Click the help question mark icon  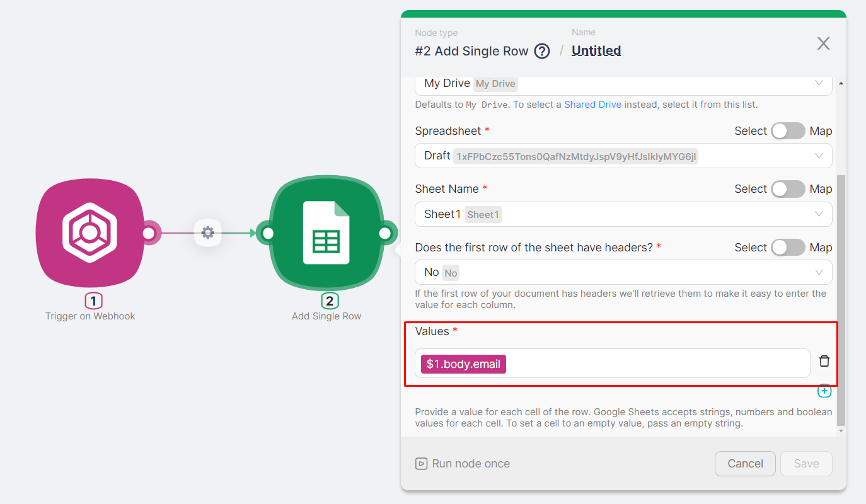click(x=542, y=51)
